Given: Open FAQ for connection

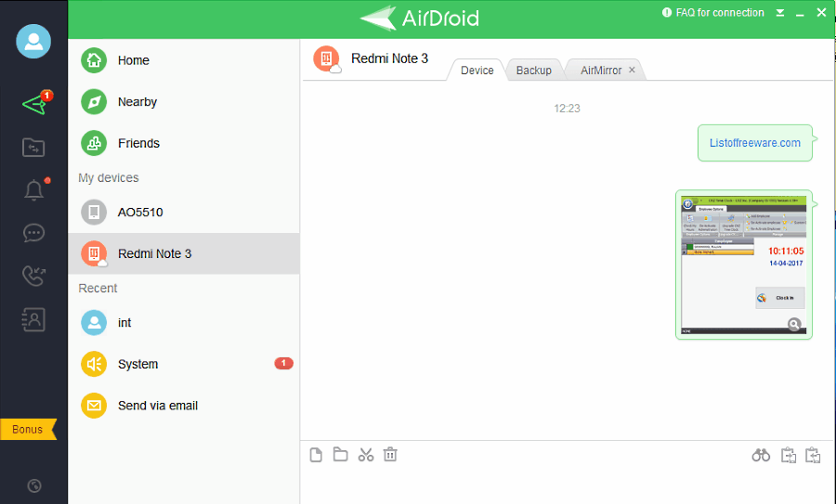Looking at the screenshot, I should coord(713,12).
